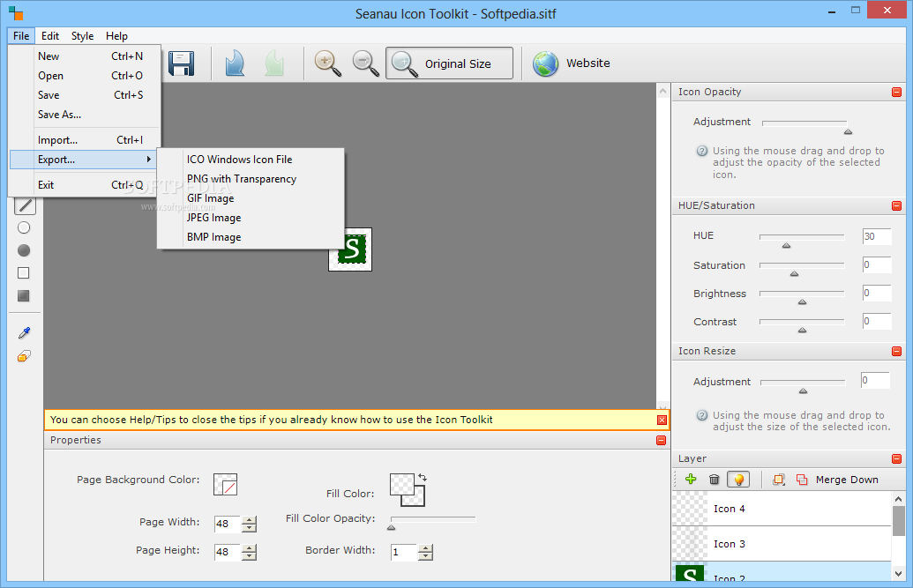
Task: Select the Line drawing tool
Action: tap(25, 205)
